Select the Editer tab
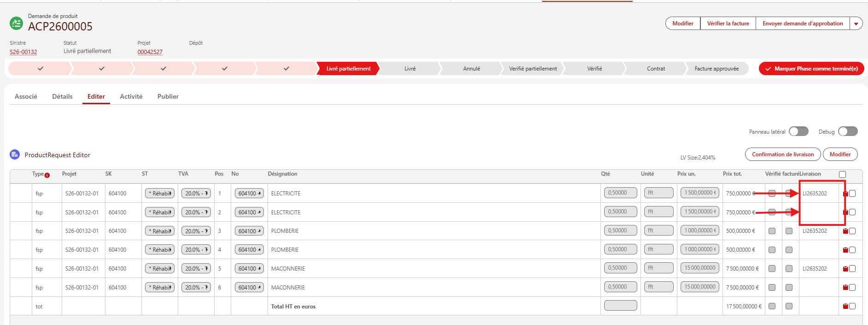The width and height of the screenshot is (868, 325). tap(96, 96)
